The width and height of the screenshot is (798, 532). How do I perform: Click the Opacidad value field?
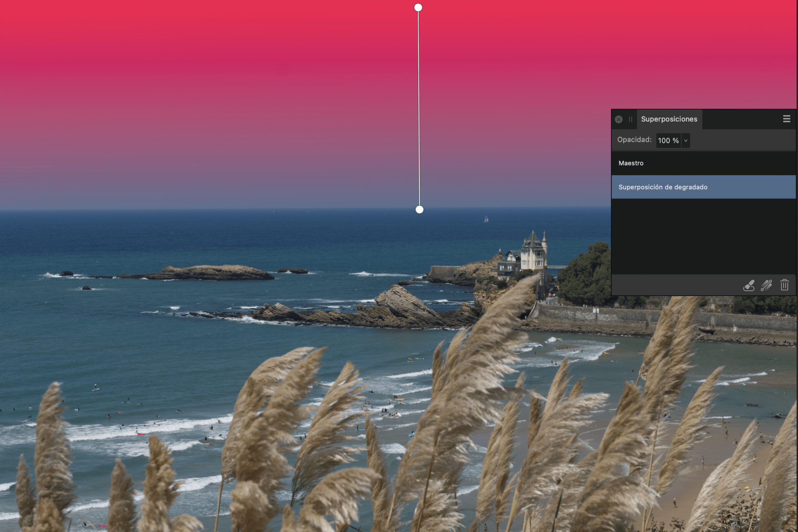tap(668, 141)
